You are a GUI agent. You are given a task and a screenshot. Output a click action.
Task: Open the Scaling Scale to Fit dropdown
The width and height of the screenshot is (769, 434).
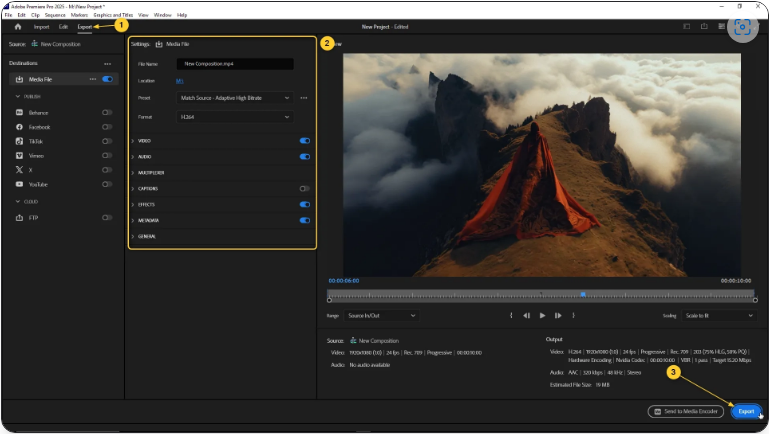718,316
